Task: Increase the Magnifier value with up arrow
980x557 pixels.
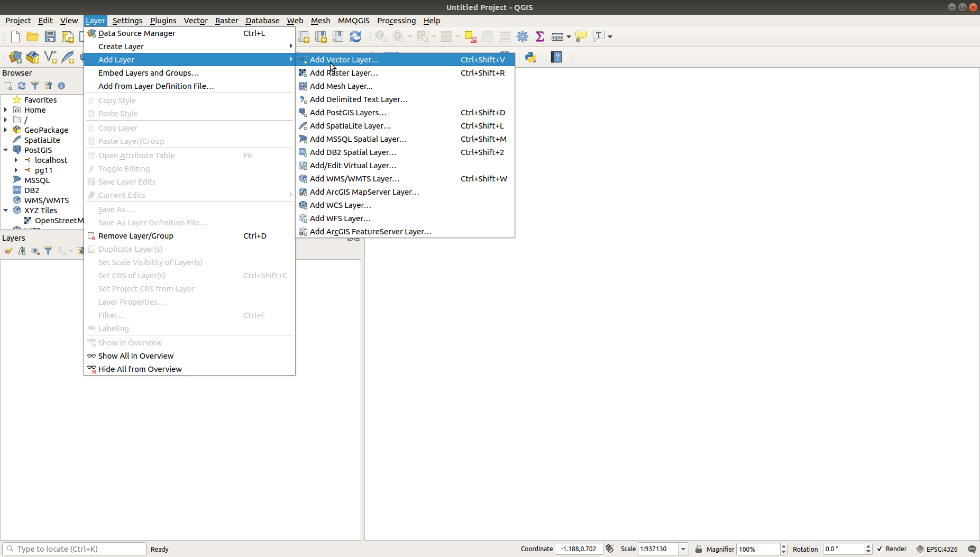Action: 784,546
